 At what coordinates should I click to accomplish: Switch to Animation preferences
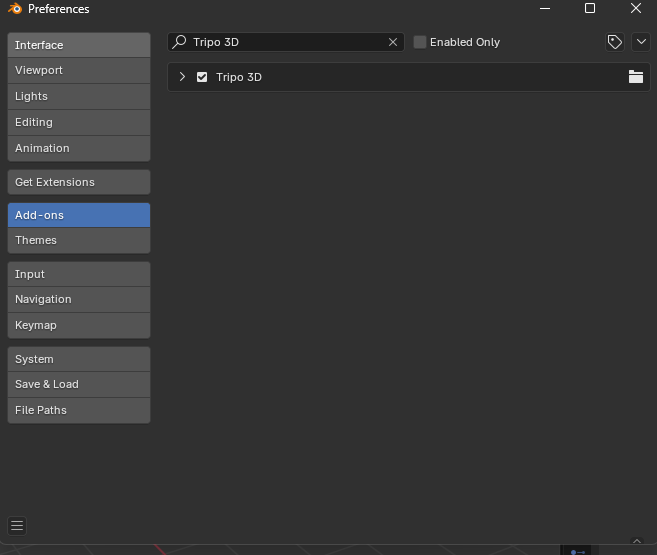point(79,148)
